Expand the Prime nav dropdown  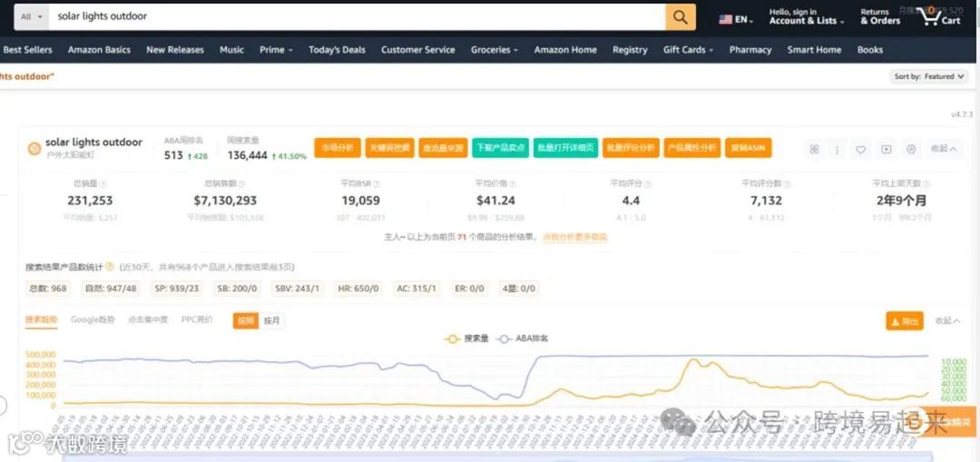click(276, 50)
